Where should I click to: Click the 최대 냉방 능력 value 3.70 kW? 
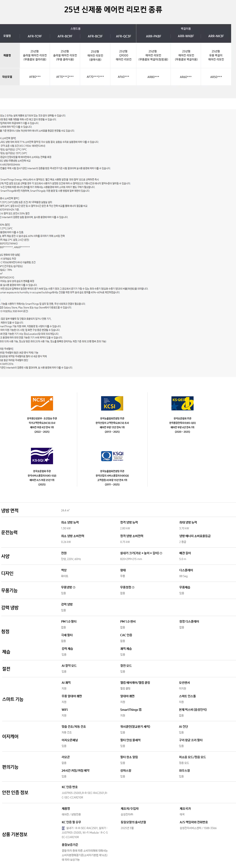coord(184,528)
